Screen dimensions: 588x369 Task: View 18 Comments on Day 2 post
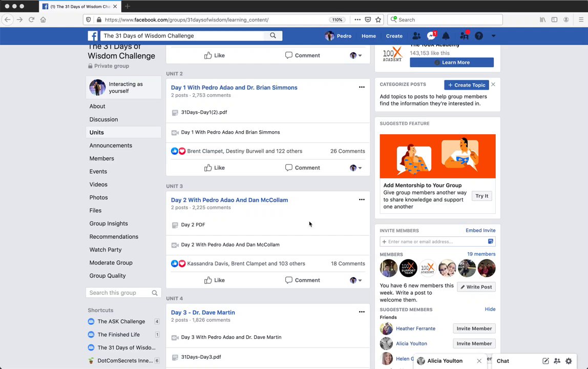click(348, 263)
